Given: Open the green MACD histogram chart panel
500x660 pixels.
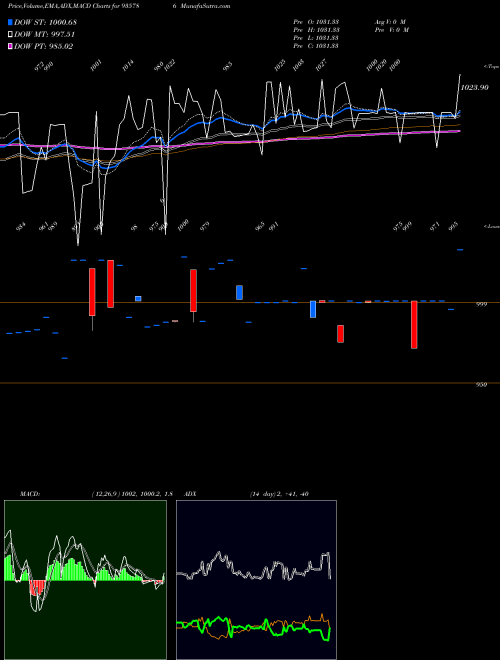Looking at the screenshot, I should pyautogui.click(x=85, y=580).
